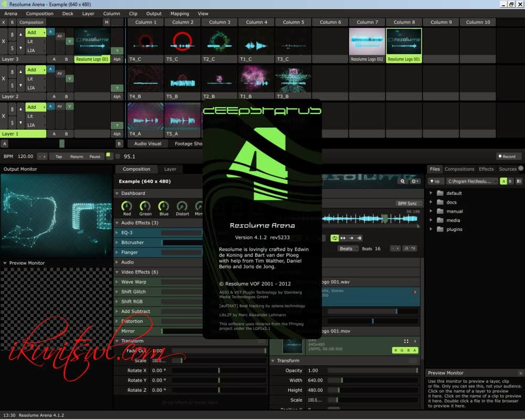Toggle Layer 1 solo S button

point(12,122)
